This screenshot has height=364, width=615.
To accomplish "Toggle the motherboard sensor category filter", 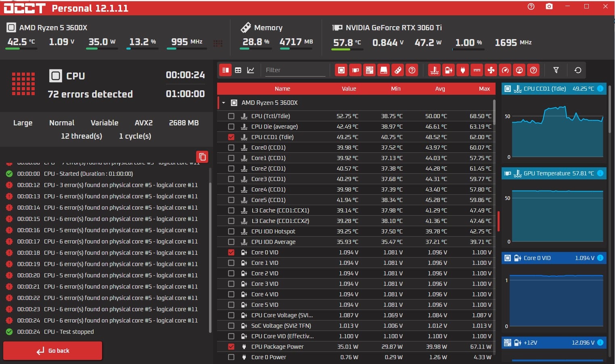I will 370,70.
